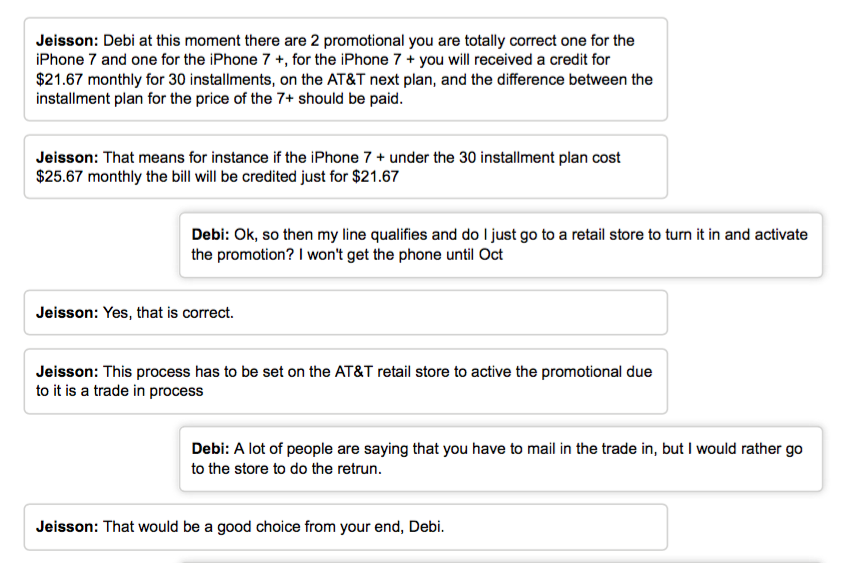Viewport: 846px width, 563px height.
Task: Select Debi's message about mailing the trade in
Action: [501, 459]
